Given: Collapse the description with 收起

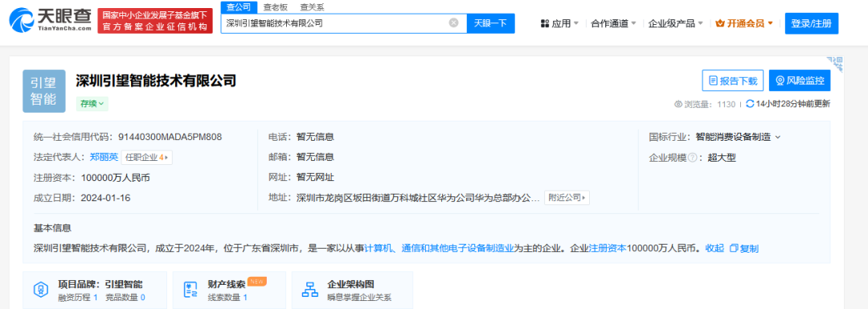Looking at the screenshot, I should tap(714, 249).
